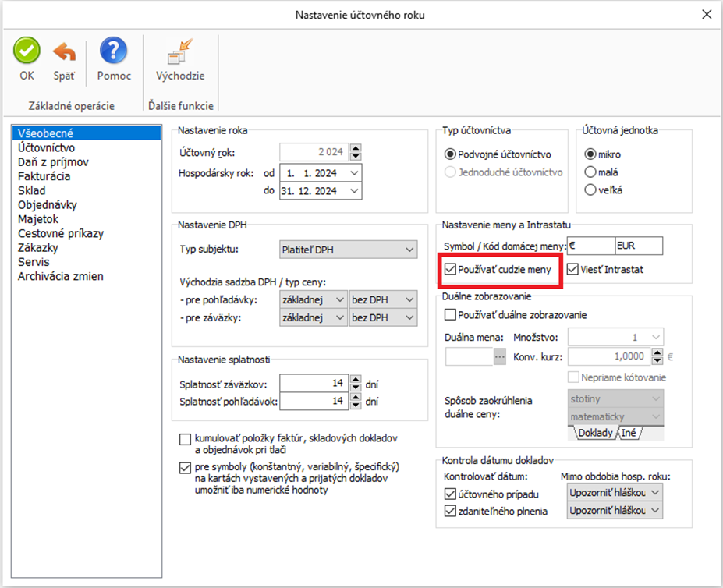Increase Účtovný rok with up arrow
Screen dimensions: 723x588
click(356, 148)
